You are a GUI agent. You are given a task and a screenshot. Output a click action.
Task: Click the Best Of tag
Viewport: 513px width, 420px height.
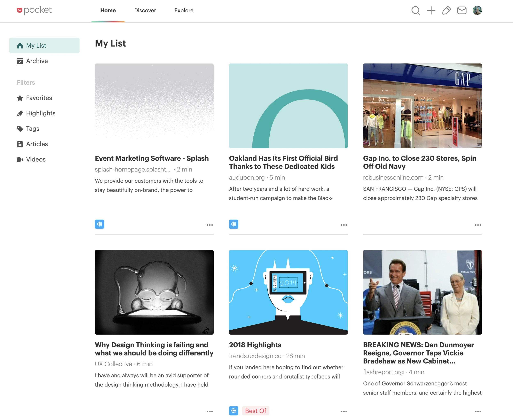click(x=255, y=411)
